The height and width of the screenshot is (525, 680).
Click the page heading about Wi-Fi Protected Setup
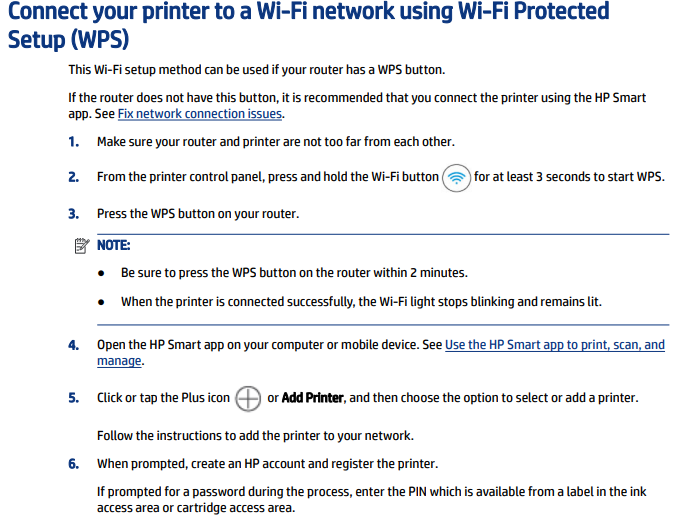point(308,25)
